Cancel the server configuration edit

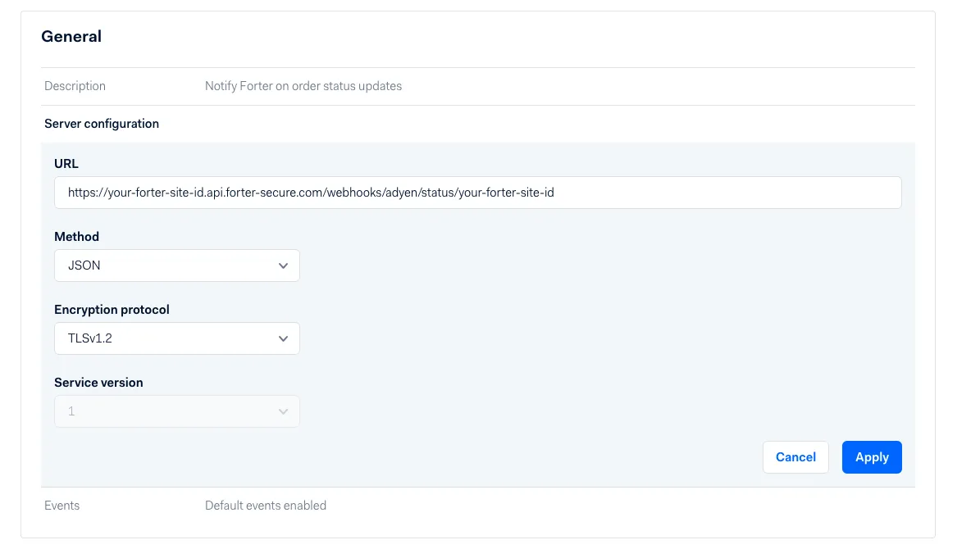[x=795, y=457]
